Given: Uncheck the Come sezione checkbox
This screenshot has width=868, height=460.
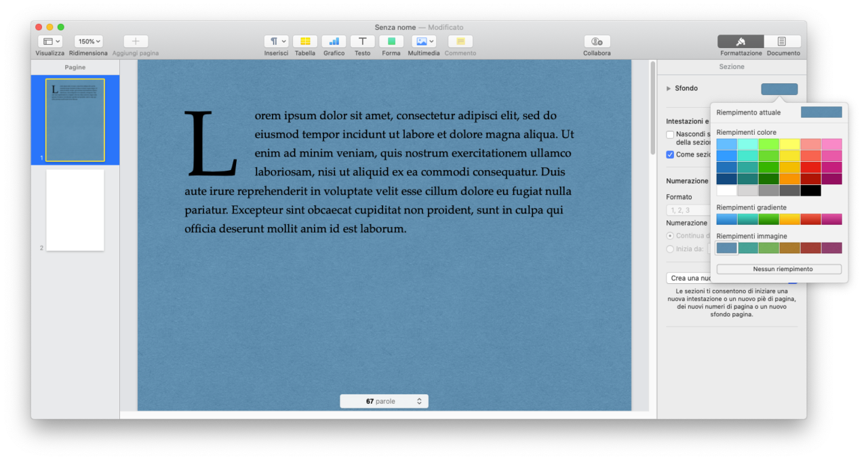Looking at the screenshot, I should 670,154.
